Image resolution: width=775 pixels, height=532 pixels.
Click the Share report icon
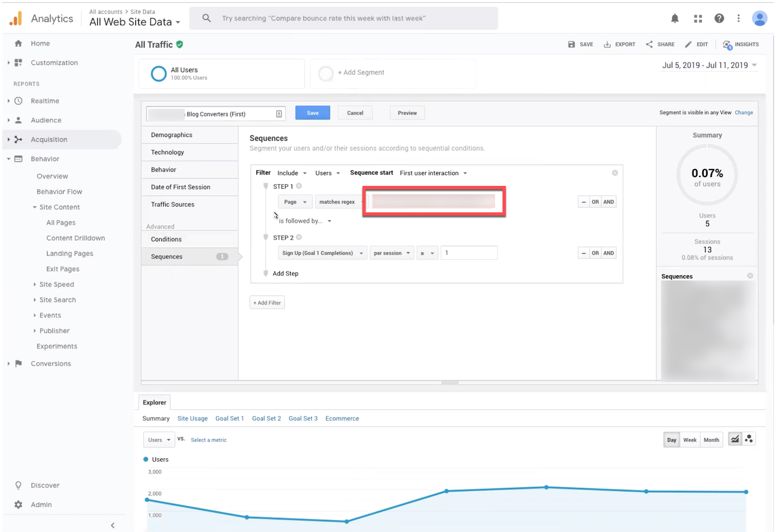click(x=650, y=45)
